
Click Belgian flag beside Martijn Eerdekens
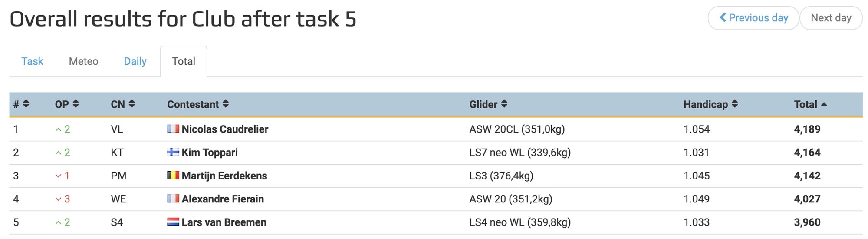click(x=173, y=176)
